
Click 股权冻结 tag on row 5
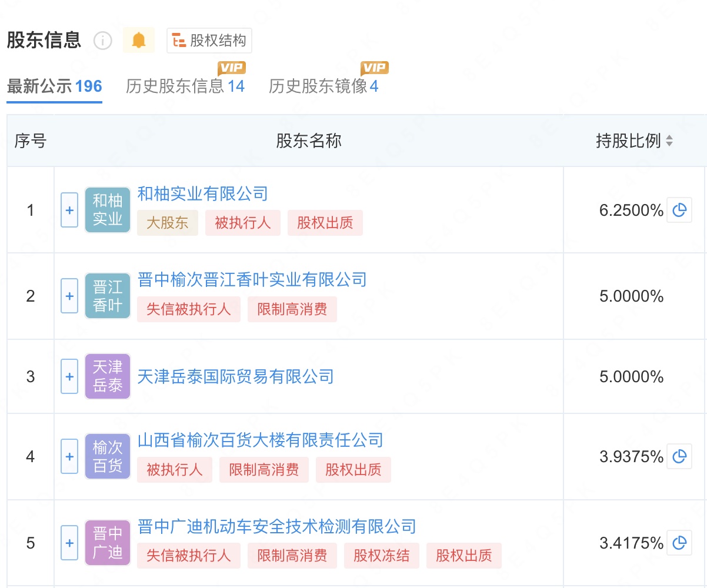pos(382,556)
